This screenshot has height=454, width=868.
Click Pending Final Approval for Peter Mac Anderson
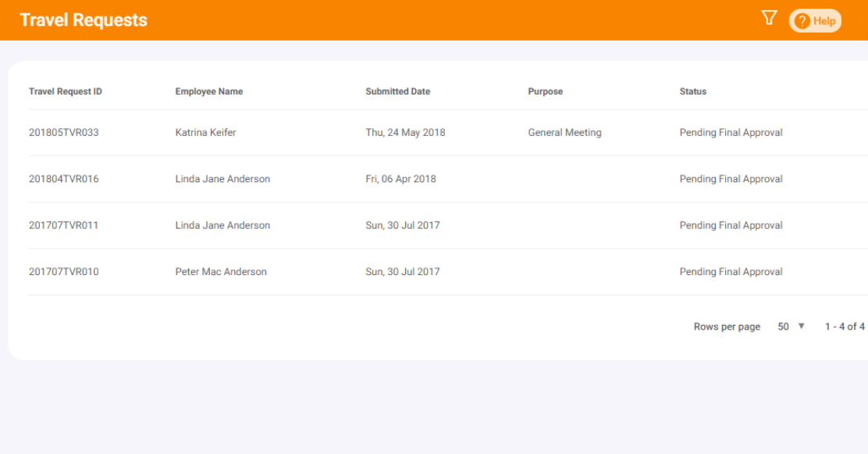pos(731,272)
